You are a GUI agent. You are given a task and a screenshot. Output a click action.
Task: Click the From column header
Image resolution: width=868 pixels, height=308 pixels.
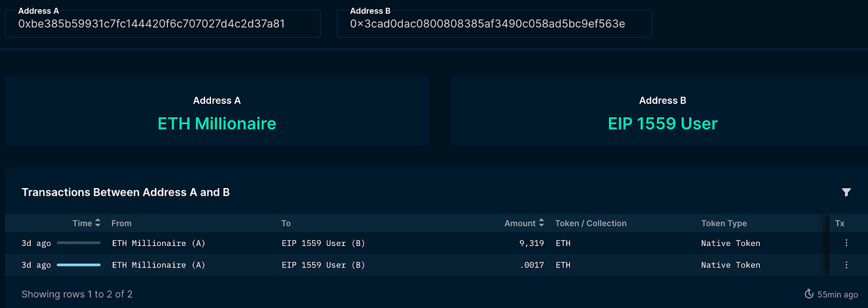point(121,223)
